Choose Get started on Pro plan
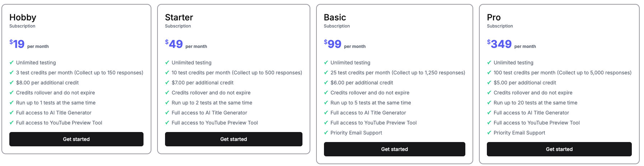The width and height of the screenshot is (644, 166). click(x=559, y=149)
